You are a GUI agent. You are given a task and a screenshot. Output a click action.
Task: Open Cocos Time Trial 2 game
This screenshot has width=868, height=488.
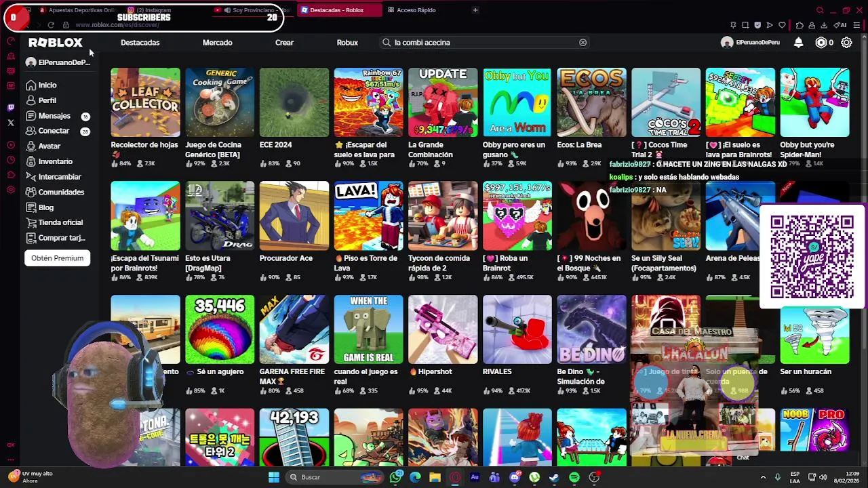point(666,102)
